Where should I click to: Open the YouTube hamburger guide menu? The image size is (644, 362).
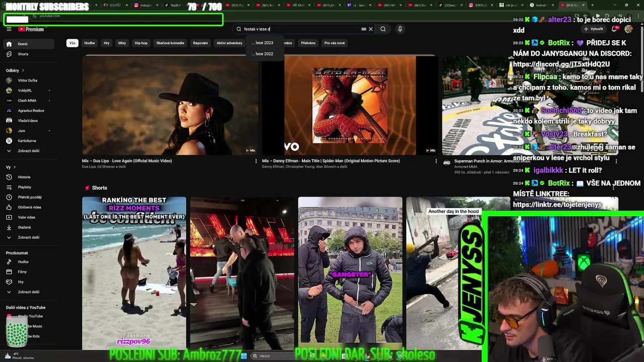coord(9,29)
